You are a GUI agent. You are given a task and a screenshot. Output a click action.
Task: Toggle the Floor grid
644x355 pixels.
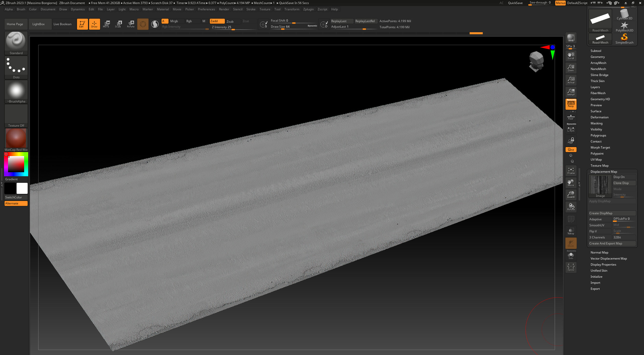tap(571, 117)
